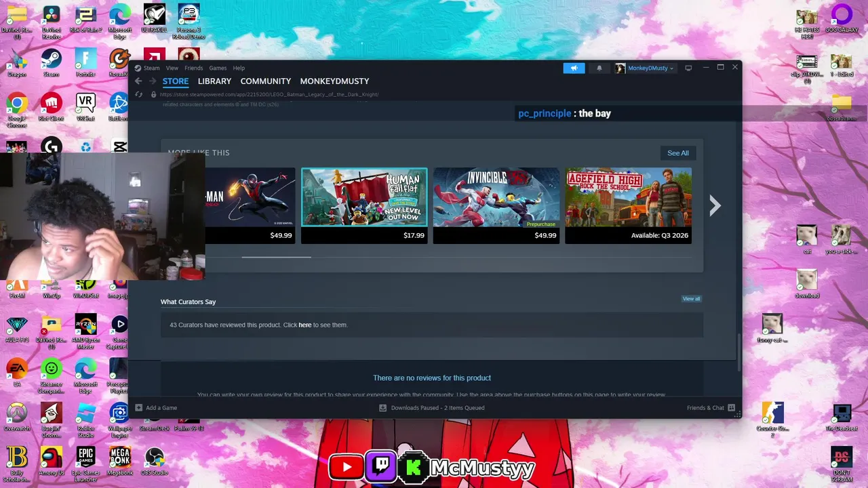Click the 'here' link for curators
This screenshot has width=868, height=488.
pos(305,325)
